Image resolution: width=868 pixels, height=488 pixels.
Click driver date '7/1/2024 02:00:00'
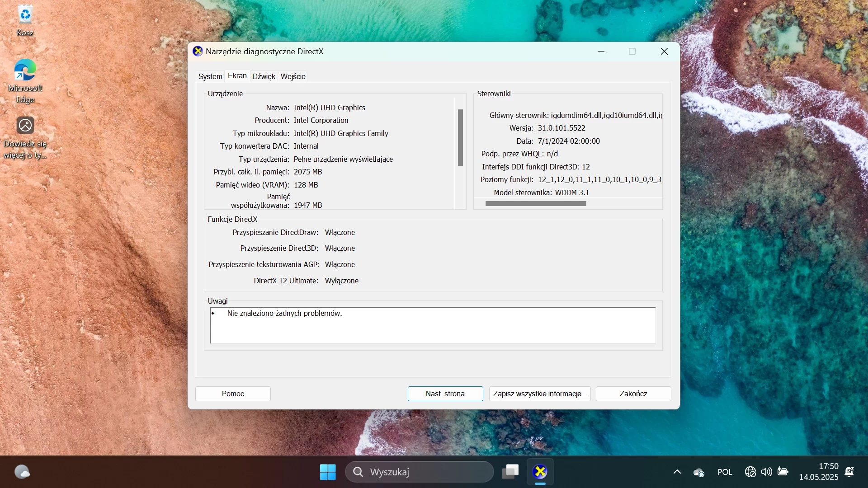[x=569, y=141]
